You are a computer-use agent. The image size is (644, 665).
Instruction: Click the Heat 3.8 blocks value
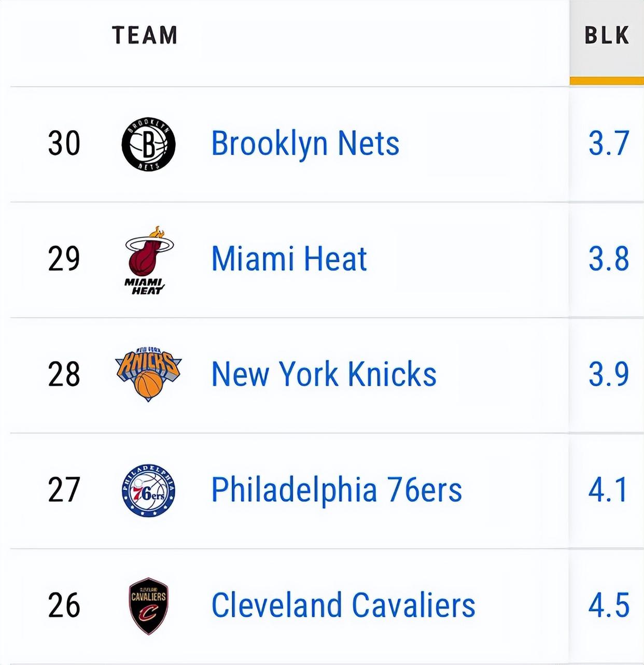pyautogui.click(x=608, y=259)
